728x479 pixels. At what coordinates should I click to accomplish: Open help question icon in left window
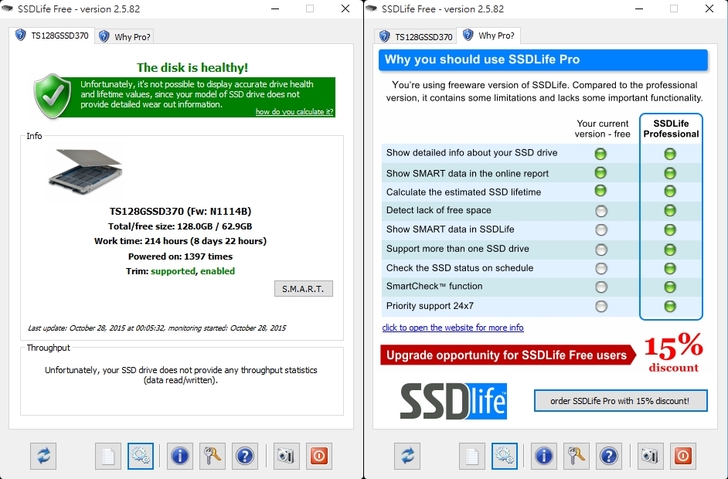[245, 456]
